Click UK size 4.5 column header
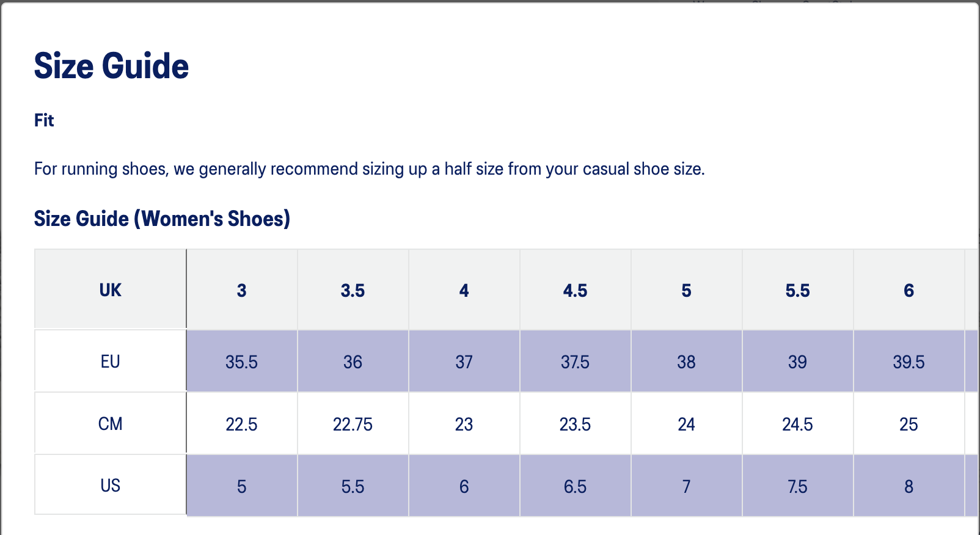This screenshot has width=980, height=535. click(575, 290)
